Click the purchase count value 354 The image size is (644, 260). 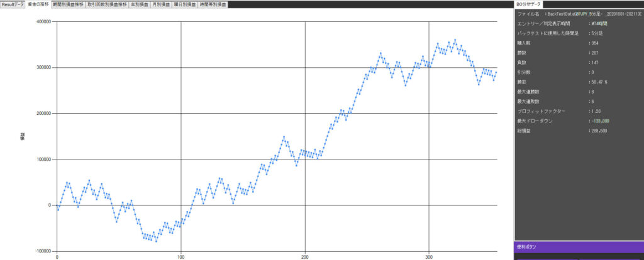[x=595, y=43]
